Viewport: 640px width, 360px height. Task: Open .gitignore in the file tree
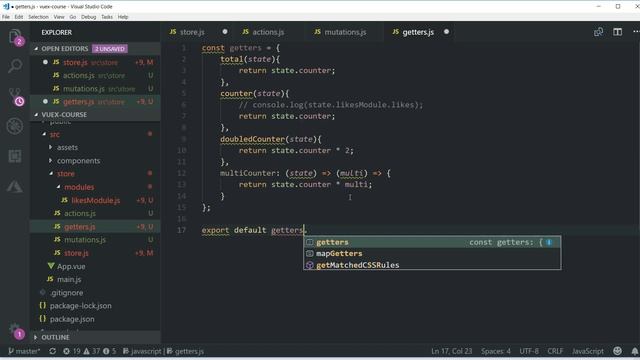point(96,293)
